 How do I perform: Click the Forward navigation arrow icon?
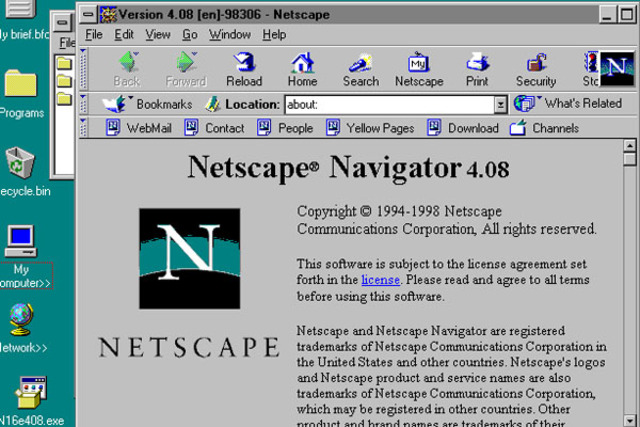[x=186, y=63]
